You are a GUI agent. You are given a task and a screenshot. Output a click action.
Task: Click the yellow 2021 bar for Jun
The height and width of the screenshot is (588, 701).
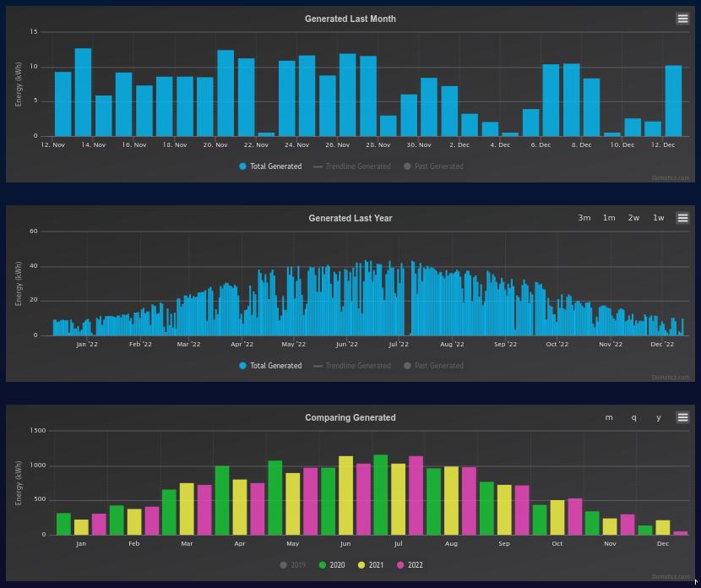pyautogui.click(x=345, y=495)
